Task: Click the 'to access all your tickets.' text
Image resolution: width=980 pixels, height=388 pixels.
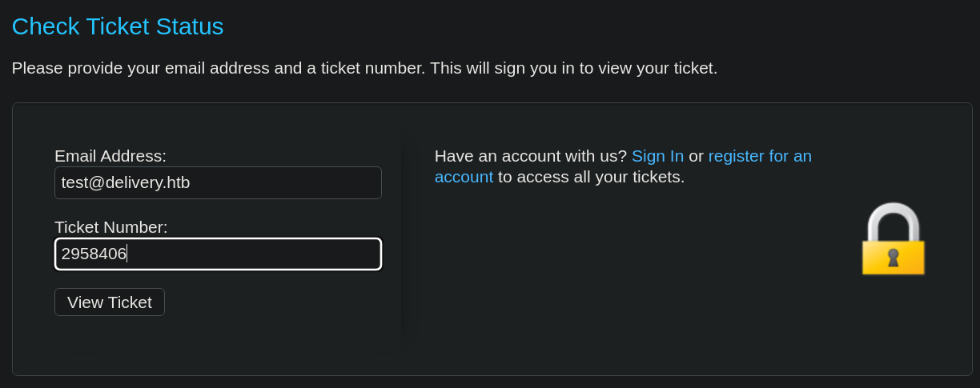Action: 592,177
